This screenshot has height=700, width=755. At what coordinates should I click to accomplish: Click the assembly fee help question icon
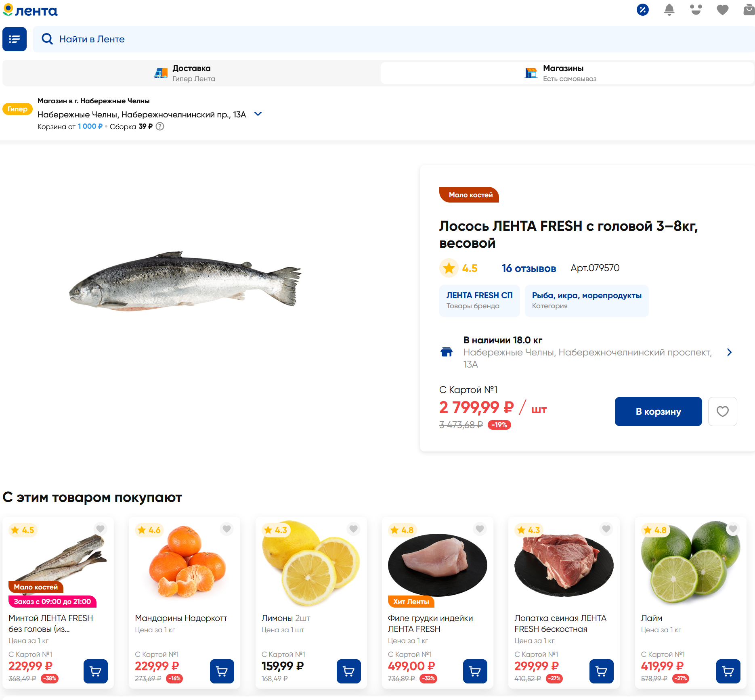(x=160, y=127)
